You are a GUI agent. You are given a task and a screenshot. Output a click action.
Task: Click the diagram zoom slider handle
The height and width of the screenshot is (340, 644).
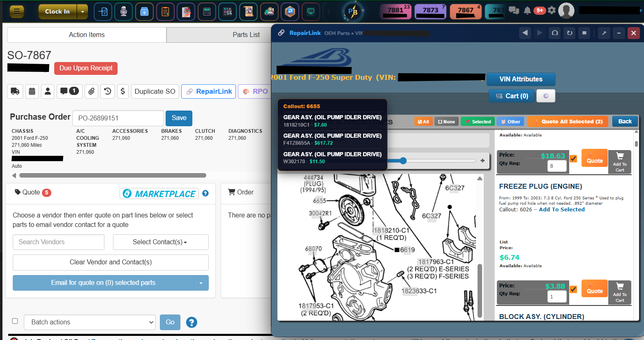pyautogui.click(x=403, y=161)
